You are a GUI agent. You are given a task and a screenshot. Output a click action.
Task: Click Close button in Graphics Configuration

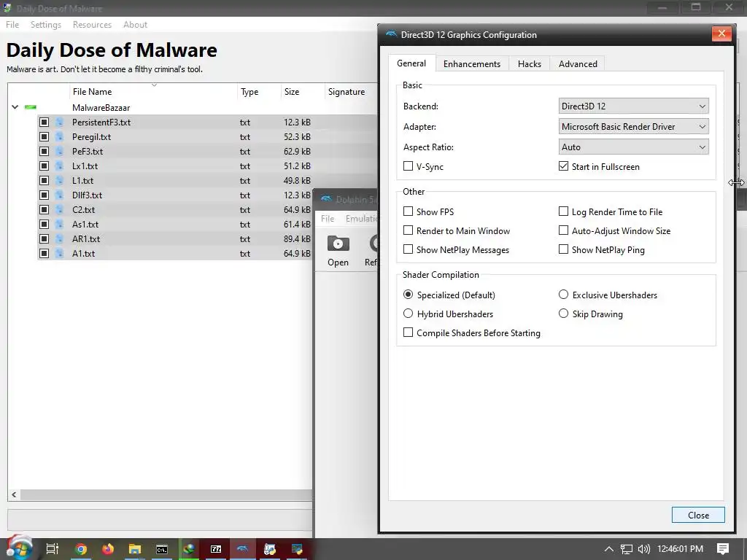click(698, 516)
